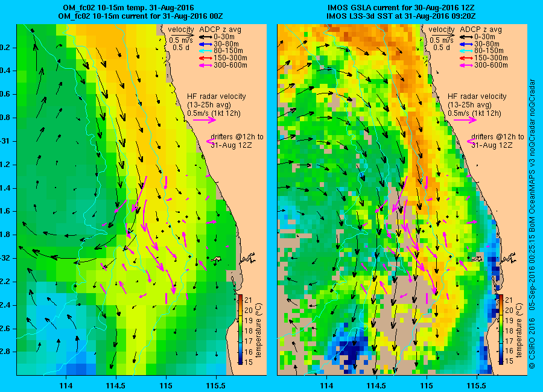The image size is (543, 392).
Task: Click the 21 tick on left color bar
Action: point(249,300)
